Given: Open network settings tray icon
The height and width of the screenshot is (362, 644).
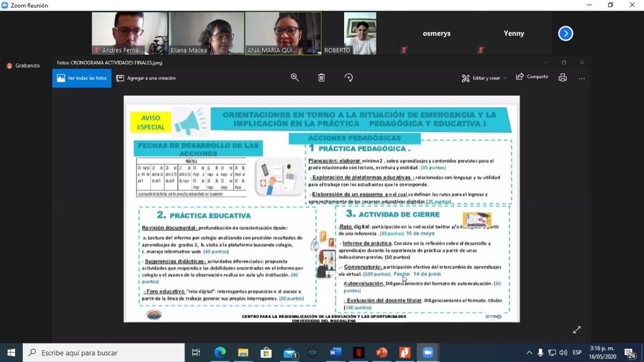Looking at the screenshot, I should point(552,353).
